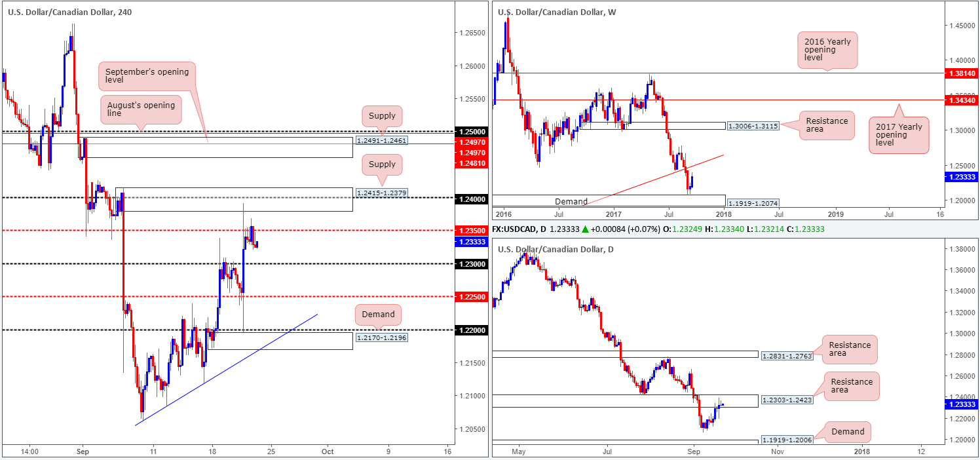This screenshot has height=460, width=980.
Task: Click the May label on daily time axis
Action: pos(519,451)
